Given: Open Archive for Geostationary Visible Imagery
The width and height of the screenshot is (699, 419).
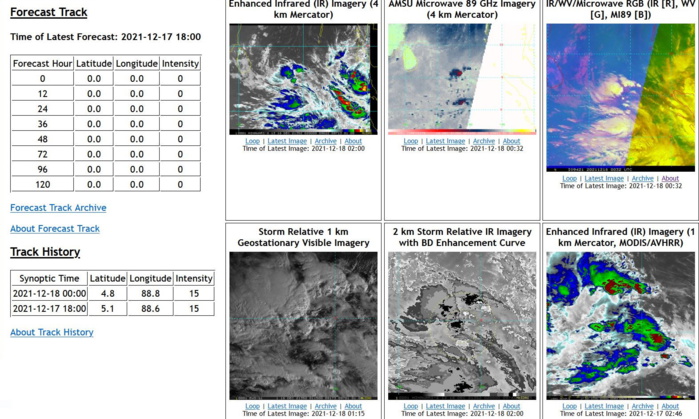Looking at the screenshot, I should 326,406.
